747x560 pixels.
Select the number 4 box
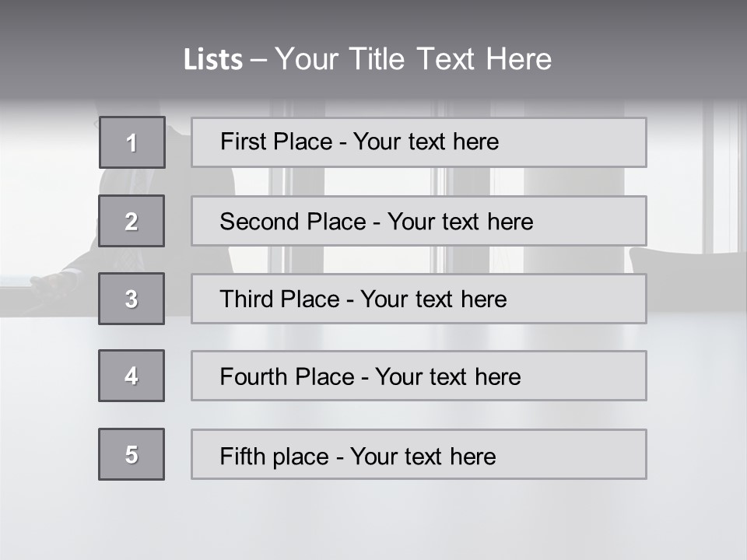pyautogui.click(x=132, y=376)
